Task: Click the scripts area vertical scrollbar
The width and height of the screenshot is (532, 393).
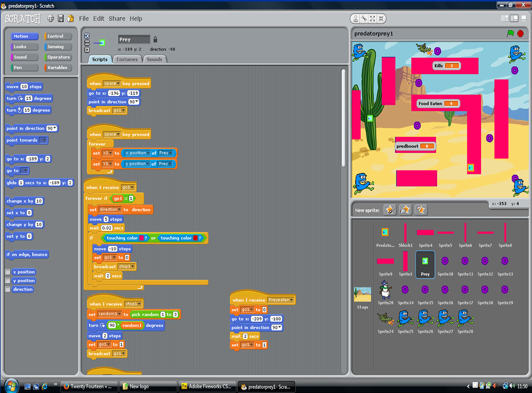Action: (343, 118)
